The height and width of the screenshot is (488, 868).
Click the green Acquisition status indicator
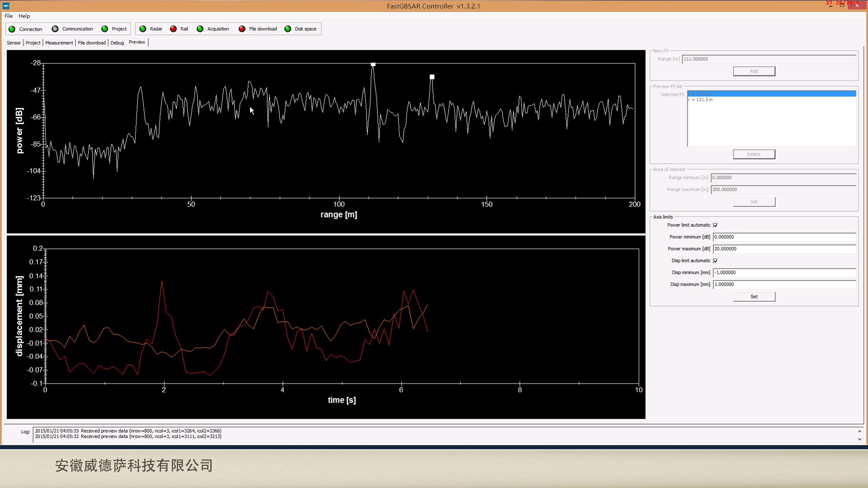[200, 29]
